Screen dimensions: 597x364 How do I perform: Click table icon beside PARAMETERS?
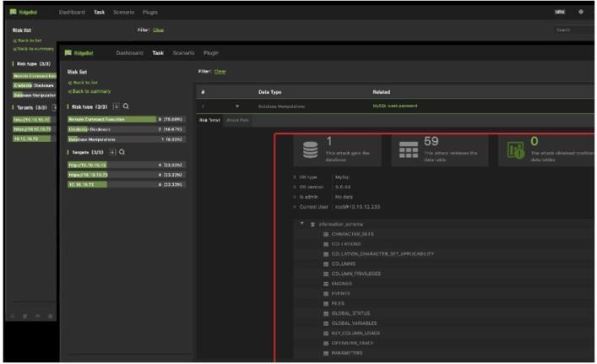pyautogui.click(x=326, y=353)
